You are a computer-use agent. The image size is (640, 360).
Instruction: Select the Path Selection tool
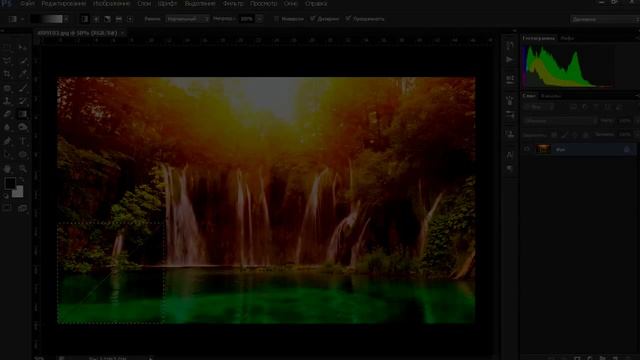tap(7, 155)
